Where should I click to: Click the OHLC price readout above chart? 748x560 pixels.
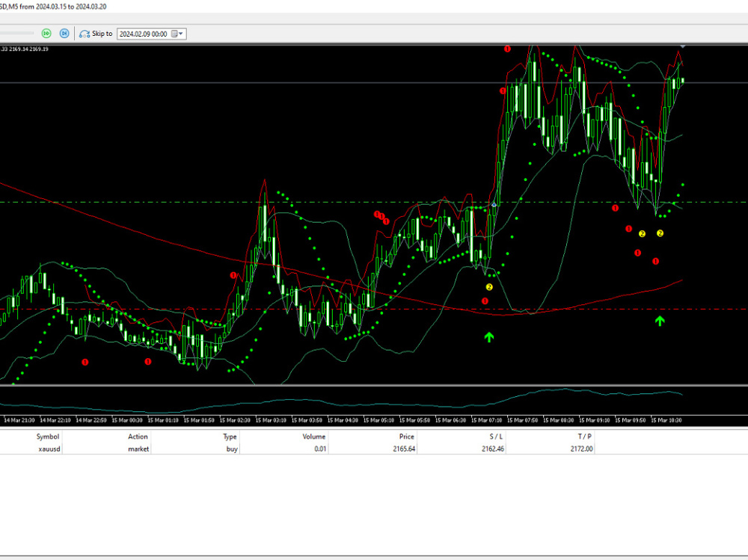pos(25,49)
